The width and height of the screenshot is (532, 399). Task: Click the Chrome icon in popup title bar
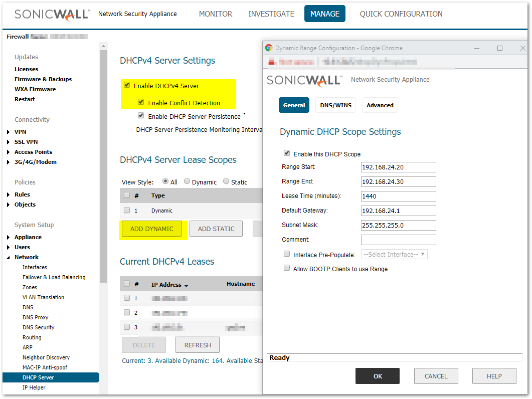pyautogui.click(x=269, y=48)
